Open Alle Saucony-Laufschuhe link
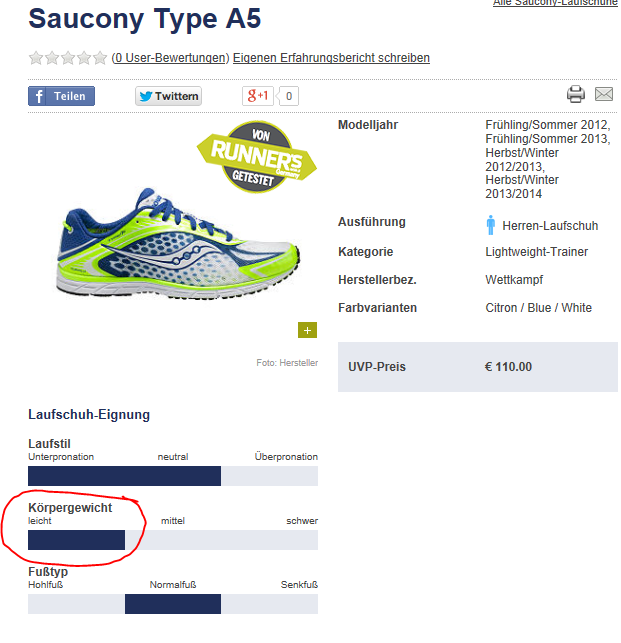The width and height of the screenshot is (621, 643). pos(555,4)
